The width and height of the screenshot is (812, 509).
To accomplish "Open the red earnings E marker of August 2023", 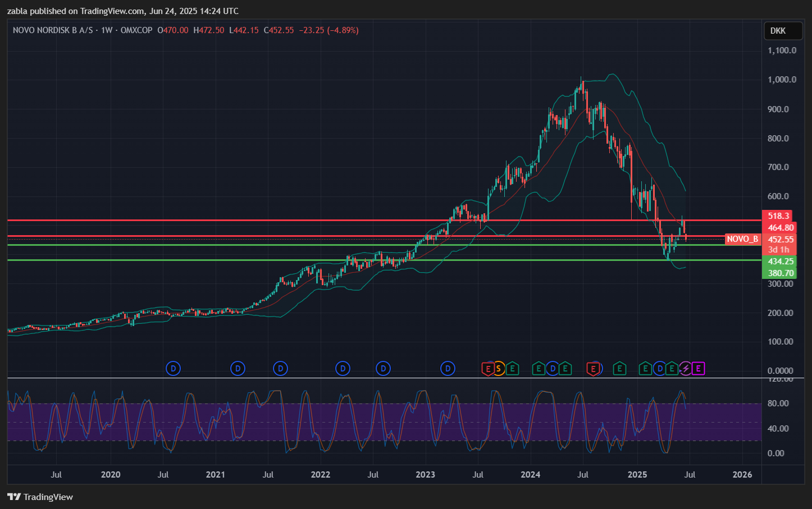I will (487, 369).
